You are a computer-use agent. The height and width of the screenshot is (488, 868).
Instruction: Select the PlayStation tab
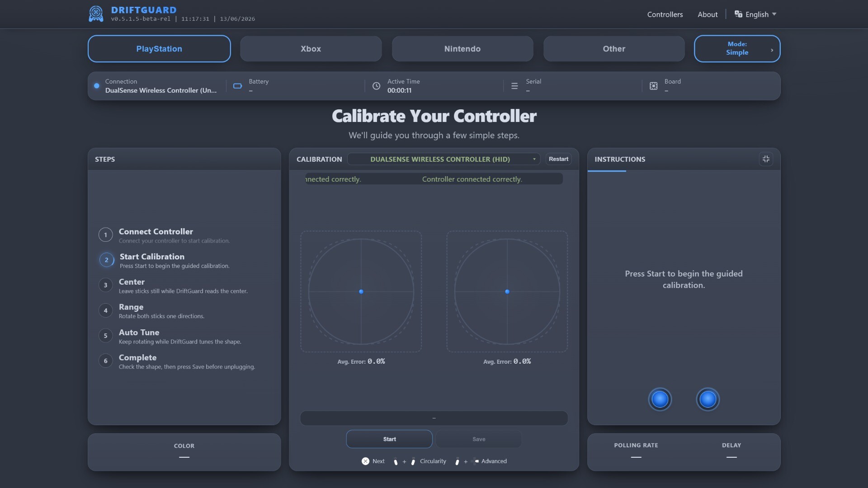[x=159, y=48]
